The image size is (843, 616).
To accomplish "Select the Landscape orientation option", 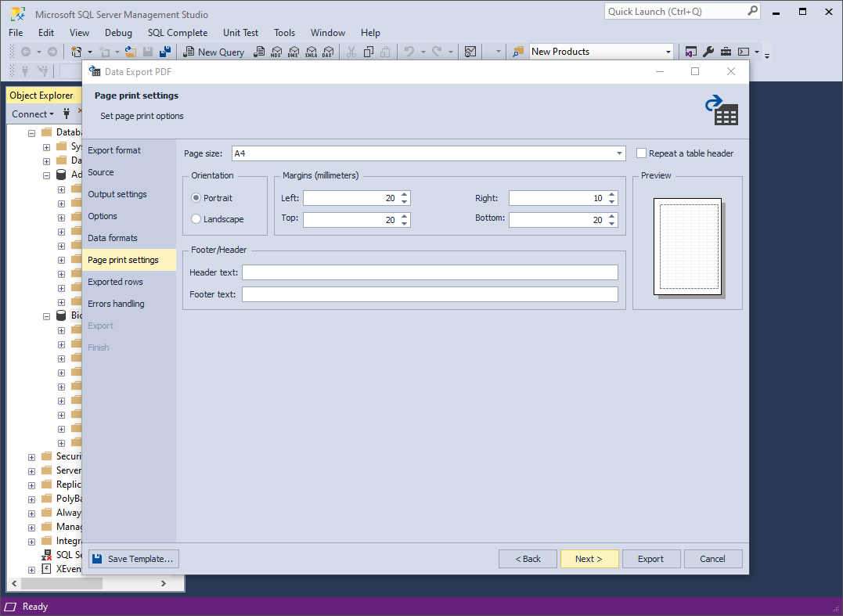I will coord(196,219).
